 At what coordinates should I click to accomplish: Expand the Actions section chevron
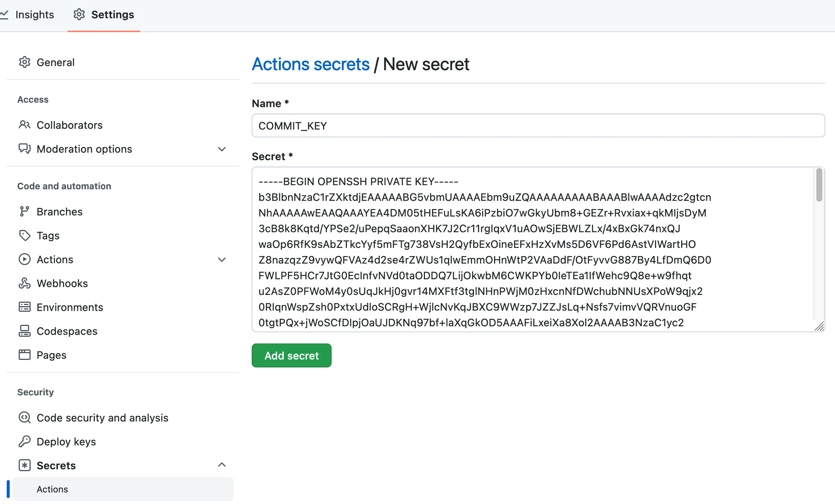coord(222,259)
